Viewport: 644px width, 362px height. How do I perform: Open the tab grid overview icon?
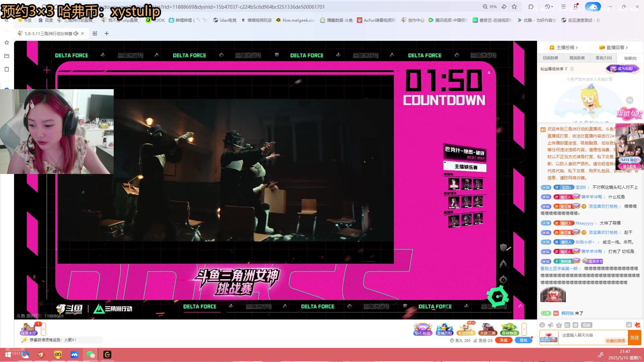[x=95, y=34]
